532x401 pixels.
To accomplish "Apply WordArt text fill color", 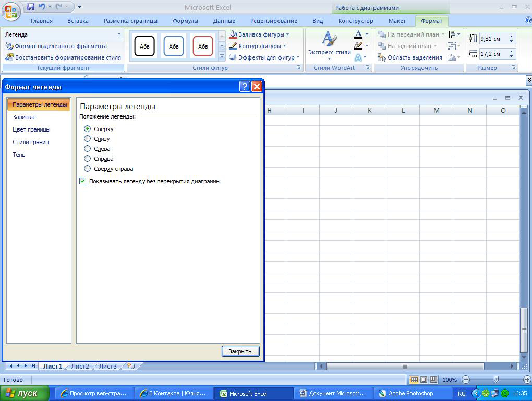I will (358, 34).
